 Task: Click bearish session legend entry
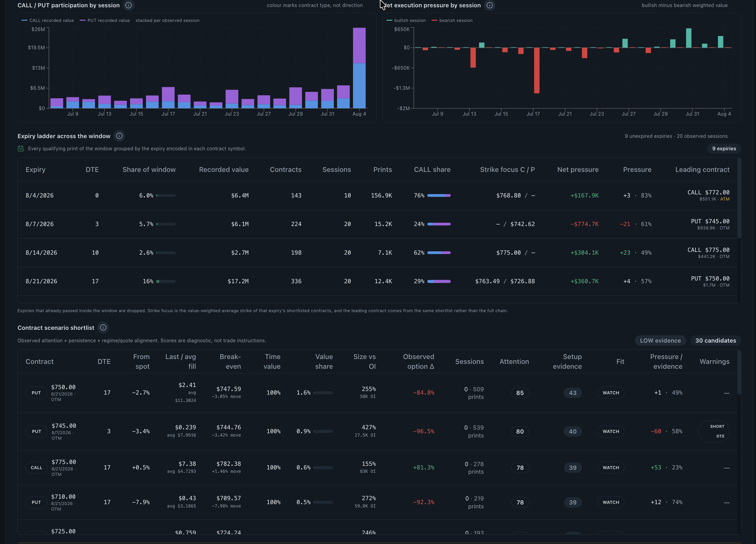[452, 20]
